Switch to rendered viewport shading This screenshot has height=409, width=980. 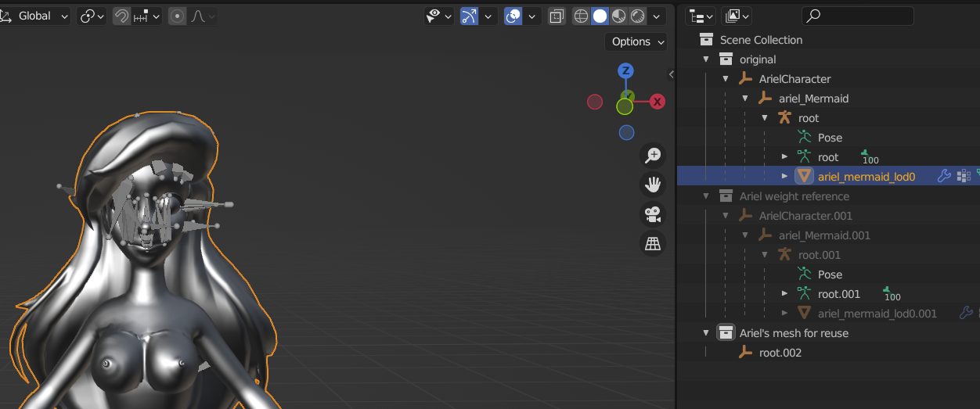(x=638, y=16)
